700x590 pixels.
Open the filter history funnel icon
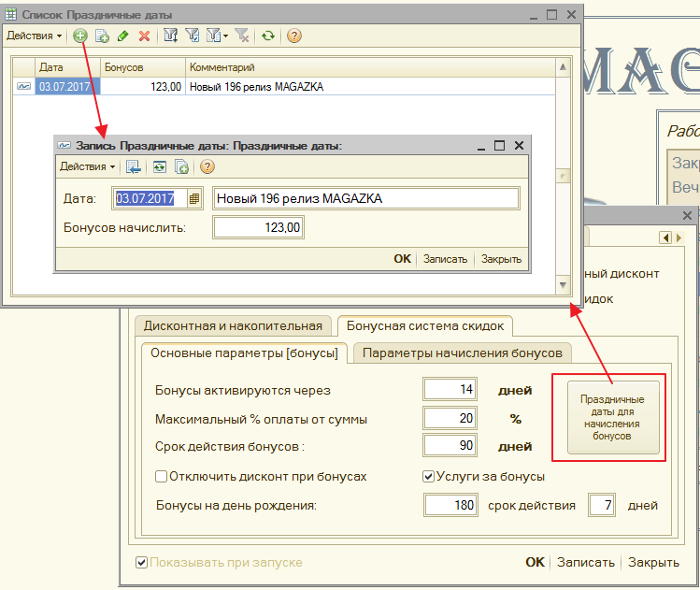click(x=213, y=36)
